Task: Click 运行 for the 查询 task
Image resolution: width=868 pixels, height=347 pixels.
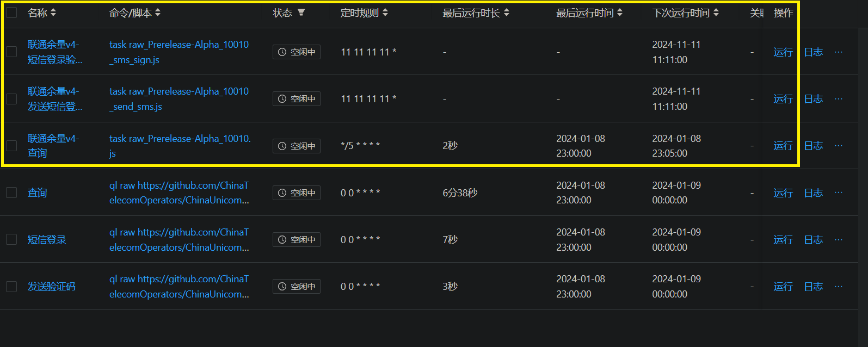Action: click(783, 193)
